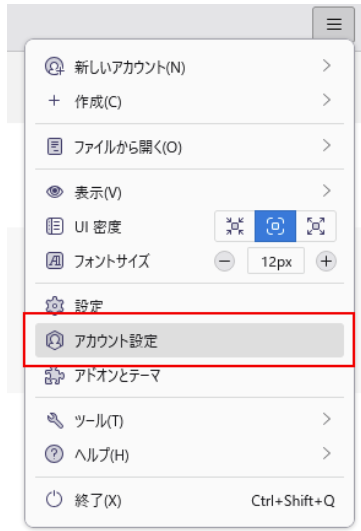Open アカウント設定 menu entry
The image size is (361, 531).
[190, 340]
